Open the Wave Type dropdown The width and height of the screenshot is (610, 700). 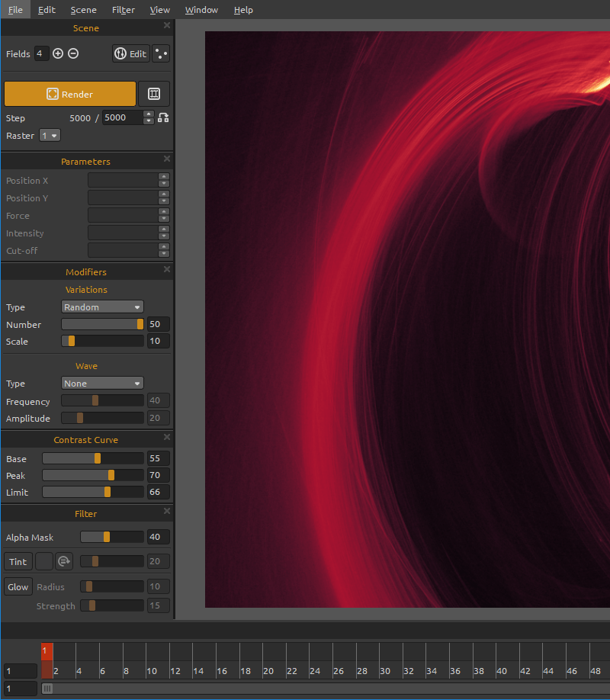pos(102,383)
